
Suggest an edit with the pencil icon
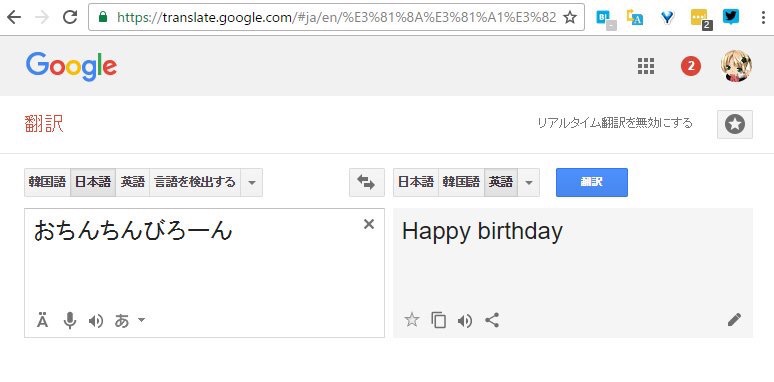[734, 320]
